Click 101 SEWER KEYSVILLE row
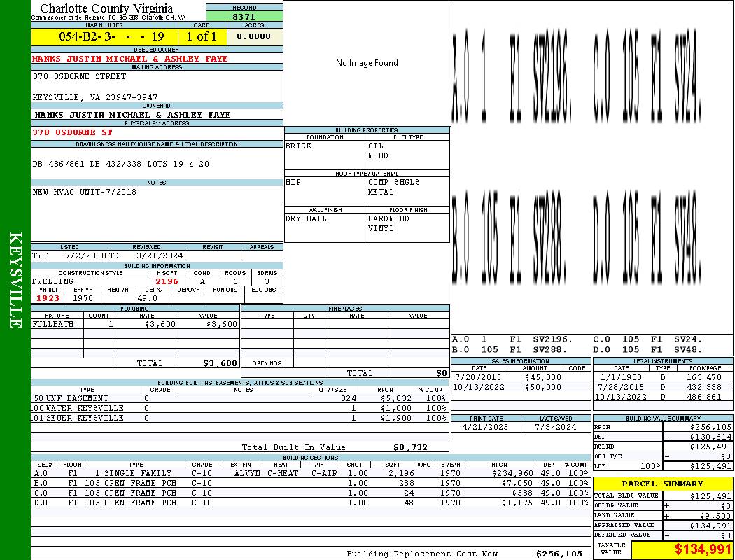 coord(240,418)
